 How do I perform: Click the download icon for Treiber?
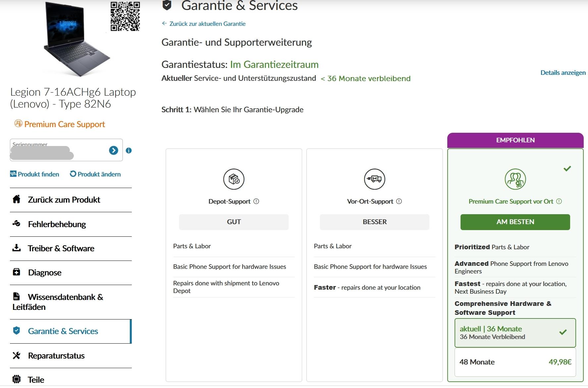(16, 248)
